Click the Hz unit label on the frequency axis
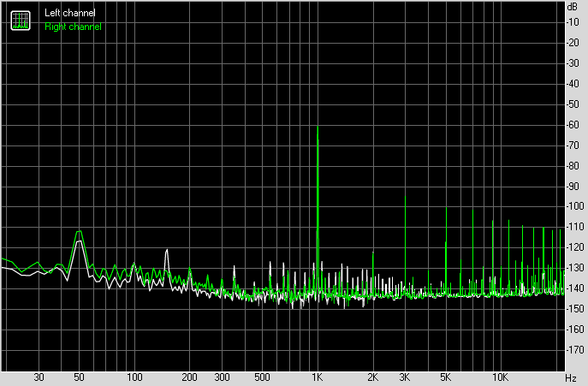Screen dimensions: 588x386 pyautogui.click(x=571, y=377)
